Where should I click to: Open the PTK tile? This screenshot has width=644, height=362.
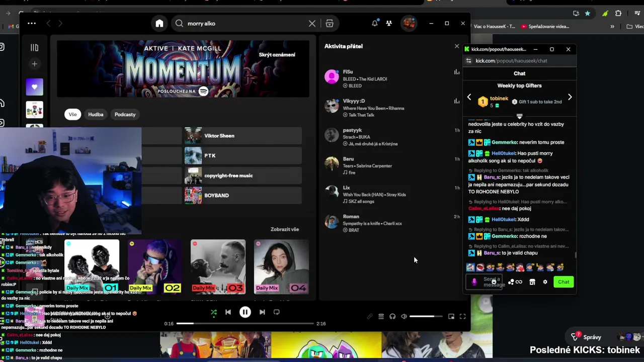[243, 155]
